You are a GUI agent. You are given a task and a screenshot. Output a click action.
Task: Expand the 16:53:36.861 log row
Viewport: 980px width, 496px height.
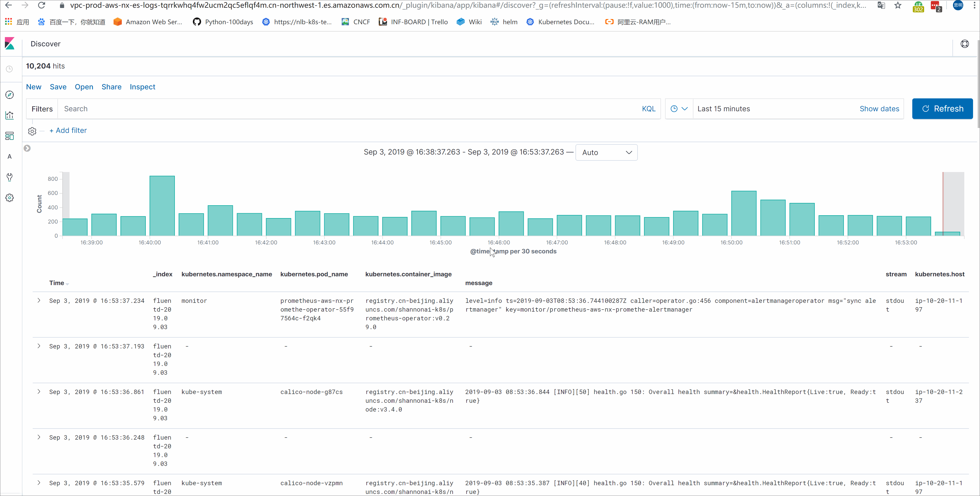tap(39, 392)
